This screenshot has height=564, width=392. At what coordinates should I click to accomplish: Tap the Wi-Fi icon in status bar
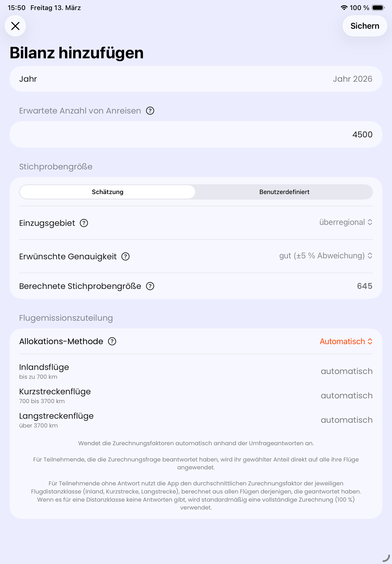click(344, 8)
